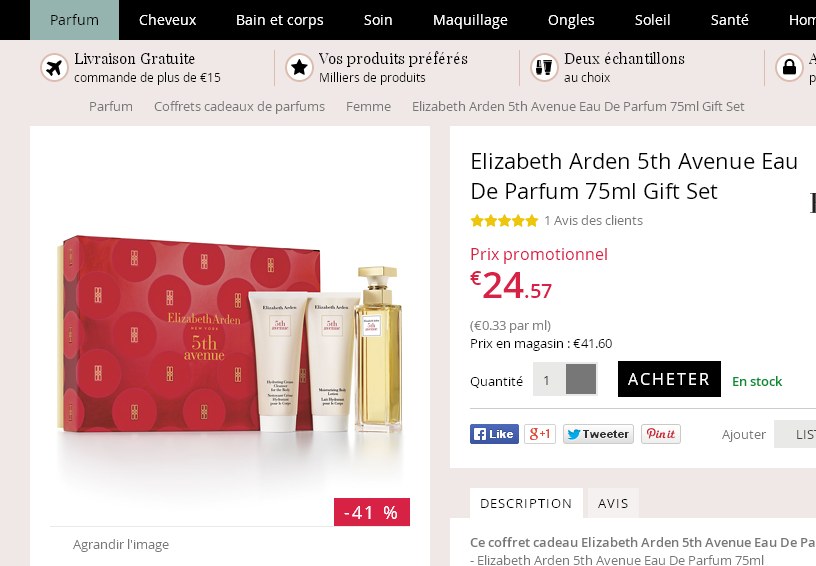Share the product via Facebook Like button
The width and height of the screenshot is (816, 566).
[x=494, y=434]
